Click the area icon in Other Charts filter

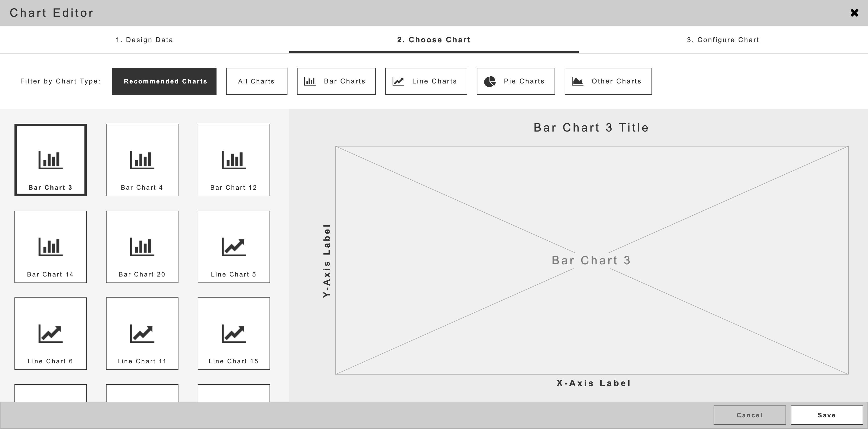(578, 81)
